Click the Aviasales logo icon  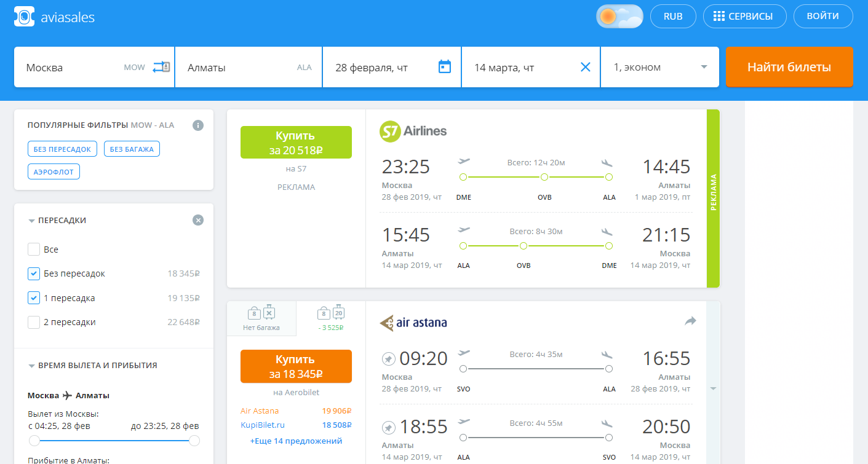click(x=24, y=17)
